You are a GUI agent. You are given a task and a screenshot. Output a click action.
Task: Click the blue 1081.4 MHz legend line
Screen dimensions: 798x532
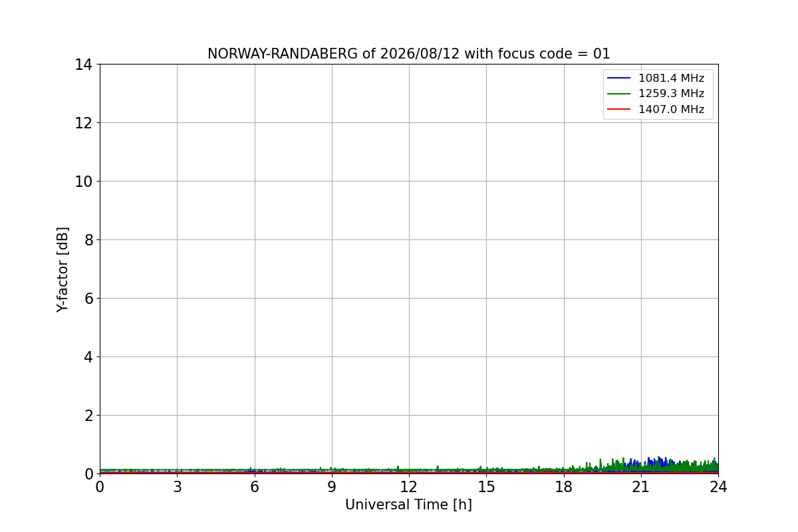618,78
